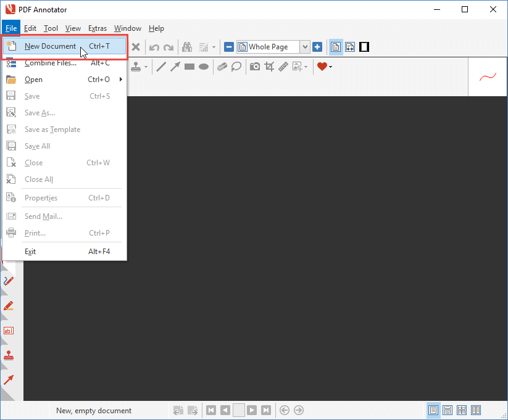
Task: Select the Eraser tool
Action: [222, 67]
